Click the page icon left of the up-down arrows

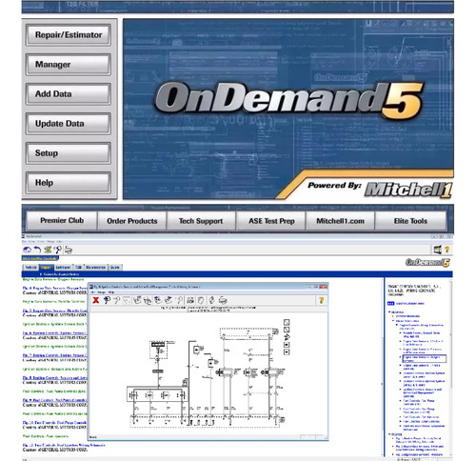pos(201,300)
